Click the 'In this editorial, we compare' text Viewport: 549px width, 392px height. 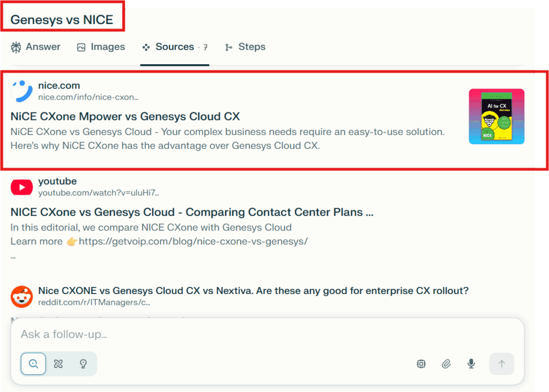151,228
